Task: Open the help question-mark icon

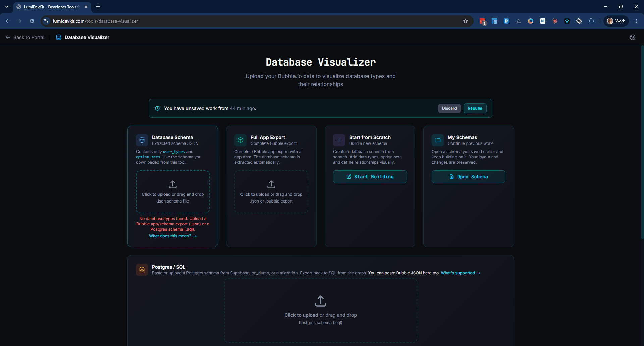Action: pos(633,37)
